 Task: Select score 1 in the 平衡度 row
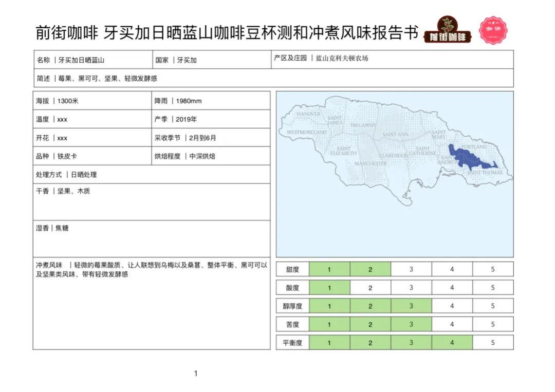(329, 343)
